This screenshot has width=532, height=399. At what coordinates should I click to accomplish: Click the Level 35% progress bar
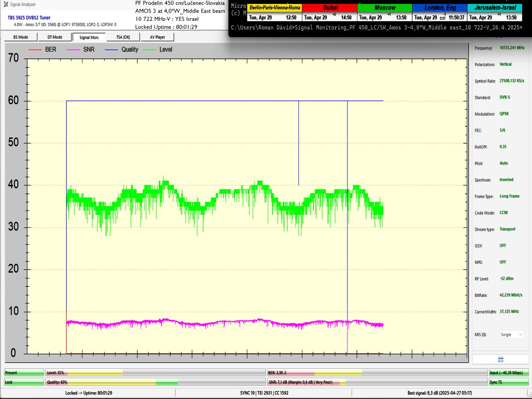[155, 373]
